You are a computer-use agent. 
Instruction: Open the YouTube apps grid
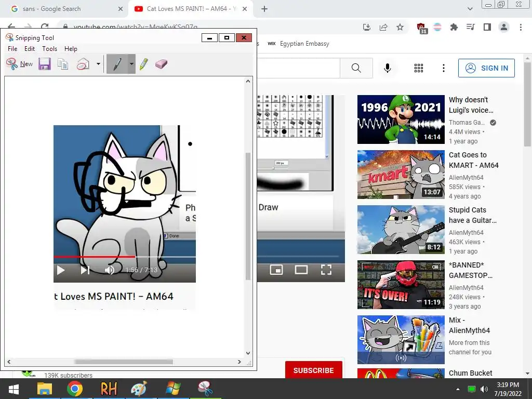coord(419,68)
